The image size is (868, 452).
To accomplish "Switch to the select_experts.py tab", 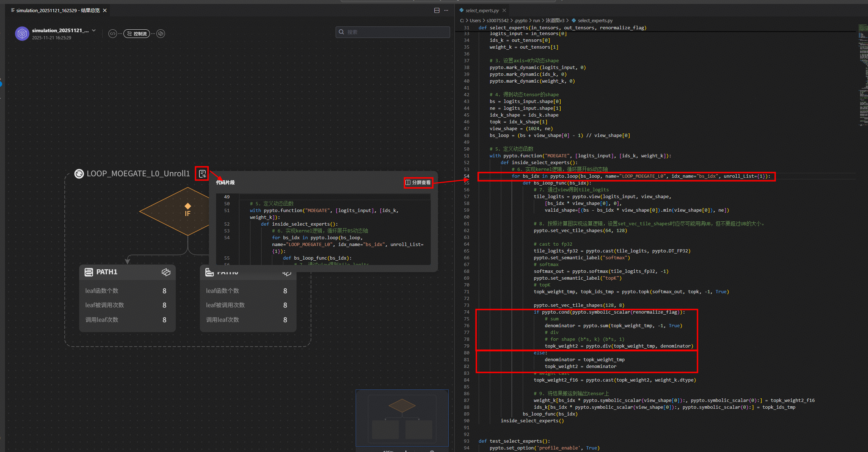I will click(x=482, y=10).
